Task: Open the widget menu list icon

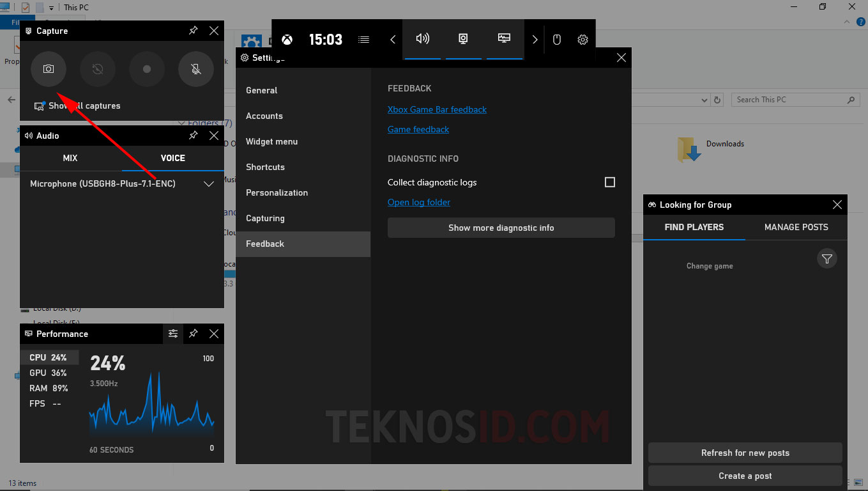Action: point(364,40)
